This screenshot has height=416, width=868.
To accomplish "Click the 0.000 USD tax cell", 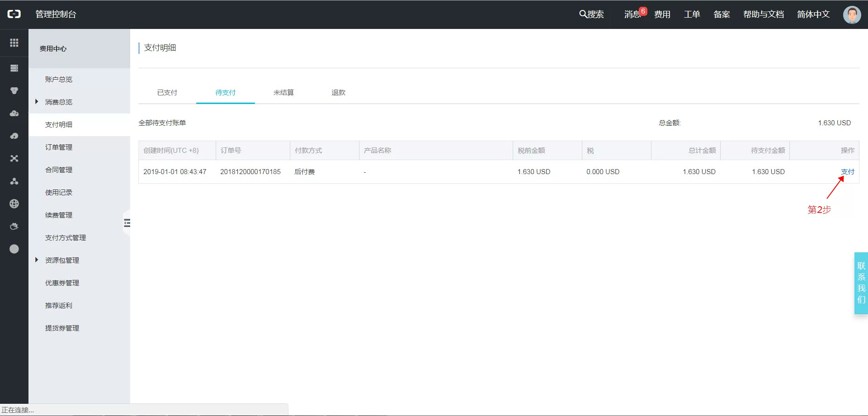I will pyautogui.click(x=603, y=172).
